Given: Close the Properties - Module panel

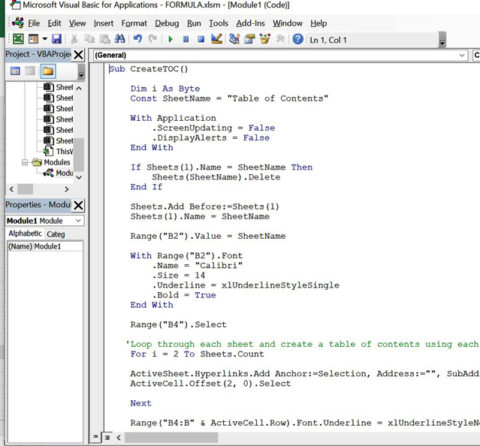Looking at the screenshot, I should (x=79, y=205).
